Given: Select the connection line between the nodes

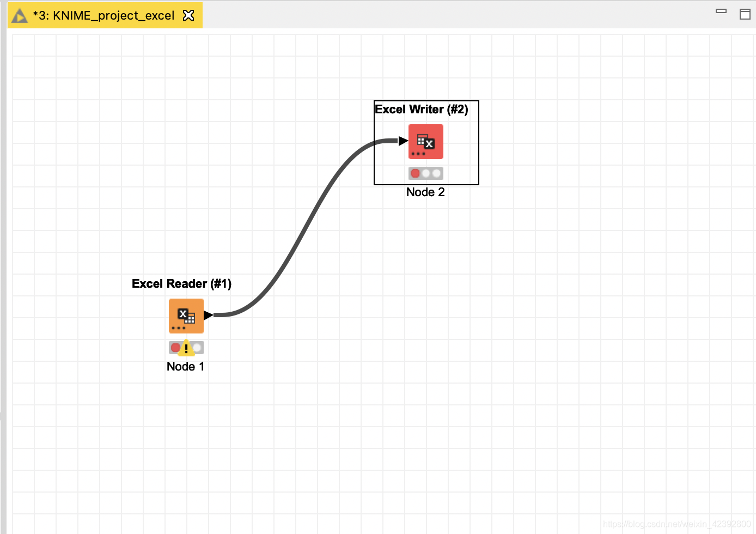Looking at the screenshot, I should [x=305, y=229].
